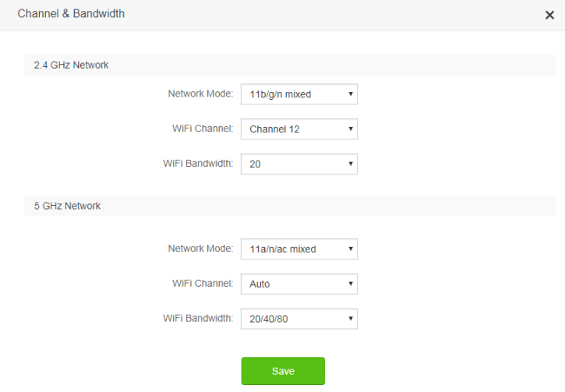The width and height of the screenshot is (565, 392).
Task: Select the 2.4 GHz Network section header
Action: click(x=72, y=65)
